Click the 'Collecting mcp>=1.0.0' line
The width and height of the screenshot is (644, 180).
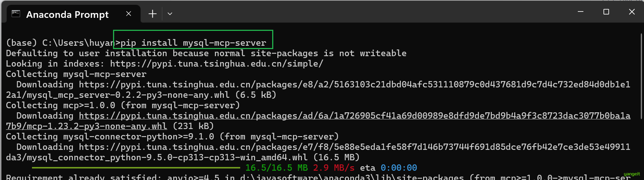point(123,106)
